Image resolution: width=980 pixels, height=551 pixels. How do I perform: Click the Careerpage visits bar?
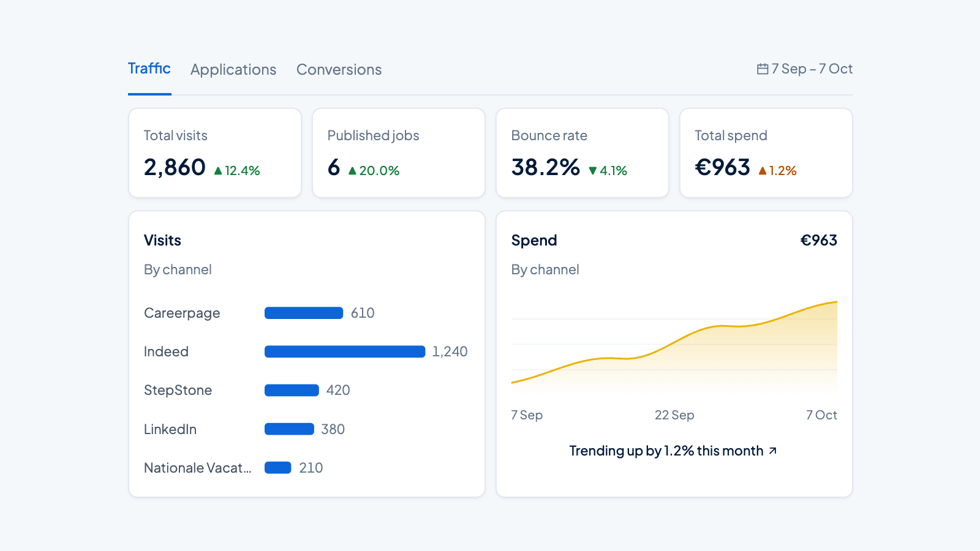(x=304, y=313)
